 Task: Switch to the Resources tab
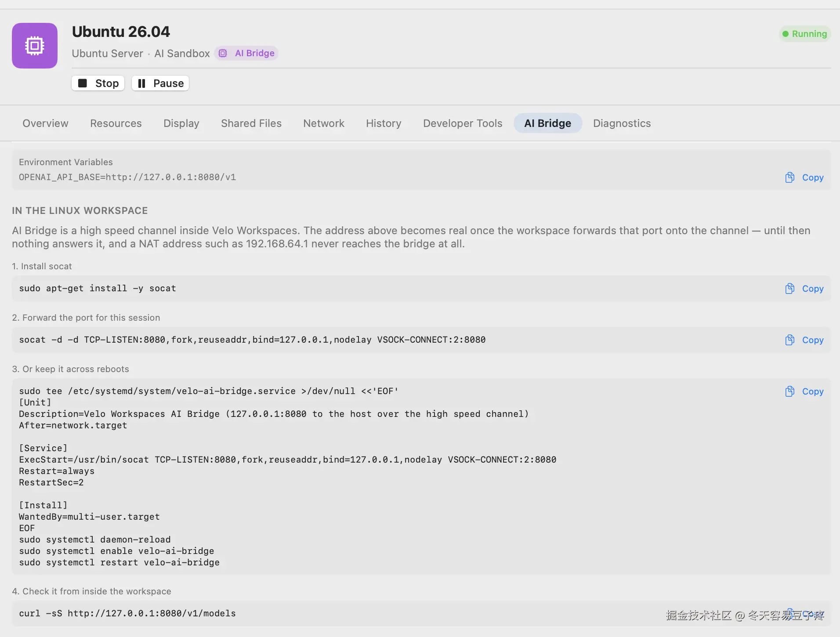(116, 123)
